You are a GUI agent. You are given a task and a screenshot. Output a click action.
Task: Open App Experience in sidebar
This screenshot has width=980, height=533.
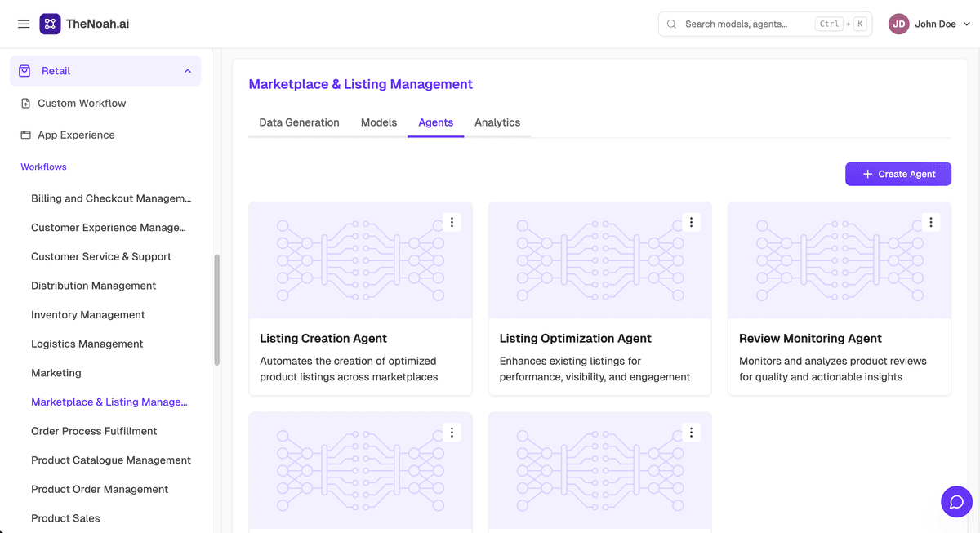point(76,135)
